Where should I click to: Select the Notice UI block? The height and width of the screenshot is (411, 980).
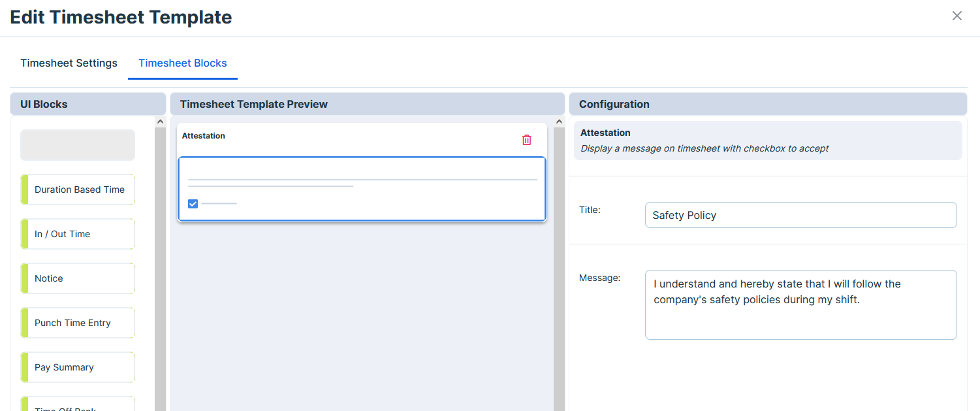pyautogui.click(x=78, y=278)
